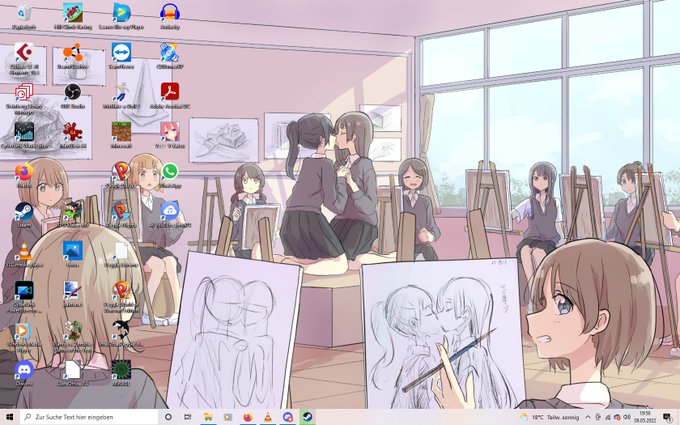Launch Audacity from the desktop
This screenshot has width=680, height=425.
[170, 16]
